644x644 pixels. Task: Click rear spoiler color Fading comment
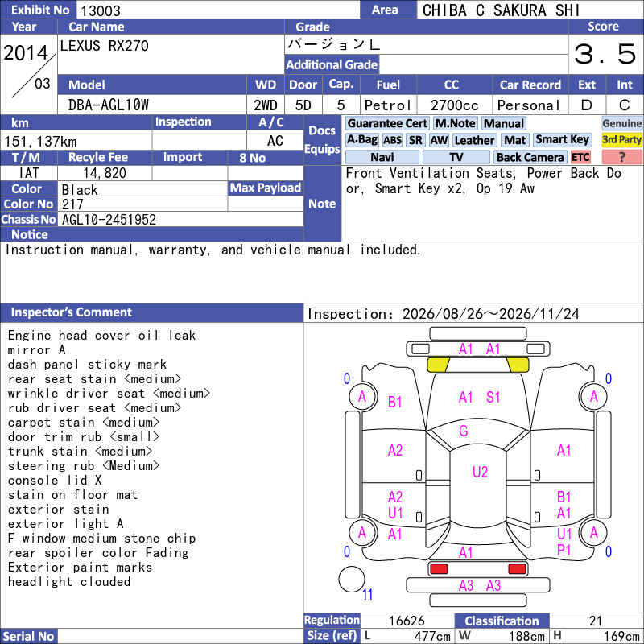pos(98,553)
